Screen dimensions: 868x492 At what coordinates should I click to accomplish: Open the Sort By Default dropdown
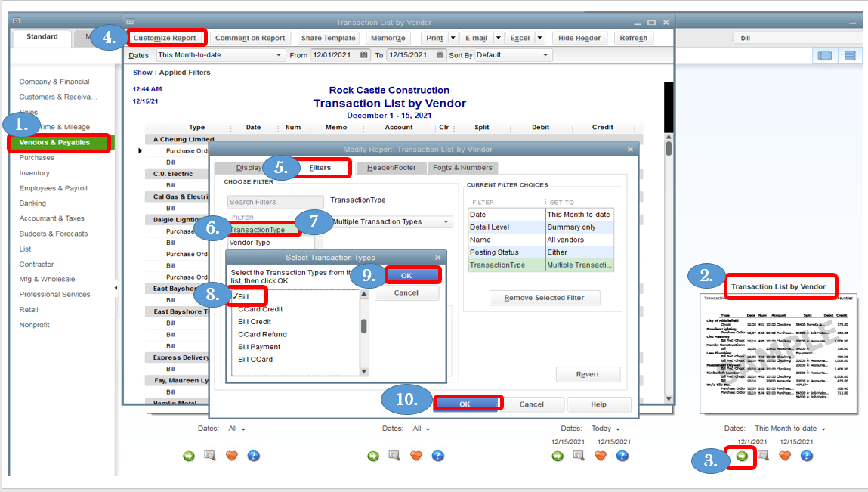click(545, 55)
